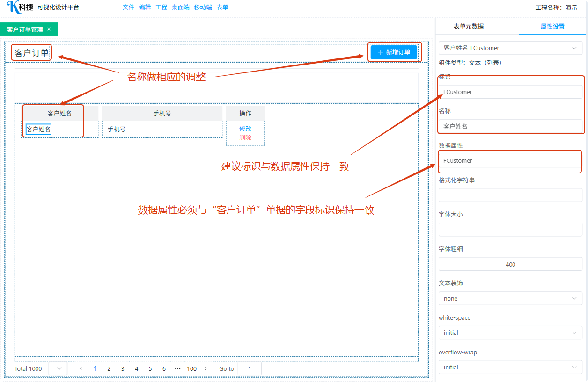Click the 字体粗细 field showing 400

[x=510, y=264]
